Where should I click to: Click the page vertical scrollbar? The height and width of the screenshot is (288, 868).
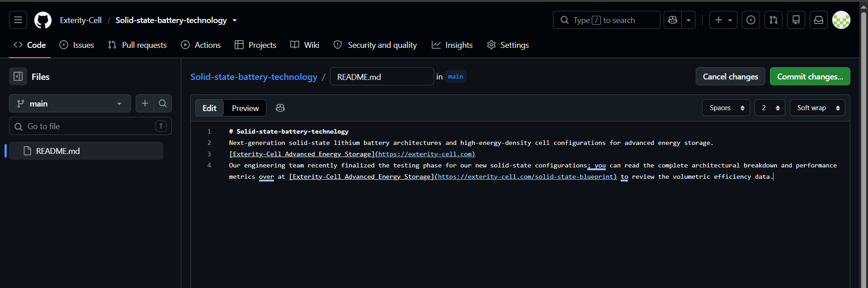coord(863,149)
